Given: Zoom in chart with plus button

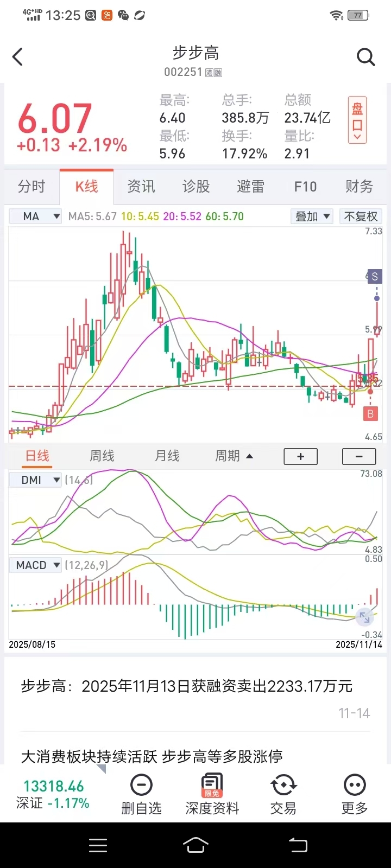Looking at the screenshot, I should (301, 456).
